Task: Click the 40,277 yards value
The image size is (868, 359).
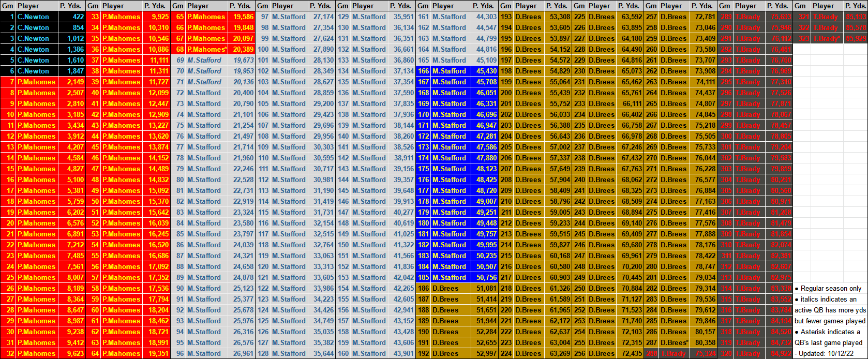Action: point(401,212)
